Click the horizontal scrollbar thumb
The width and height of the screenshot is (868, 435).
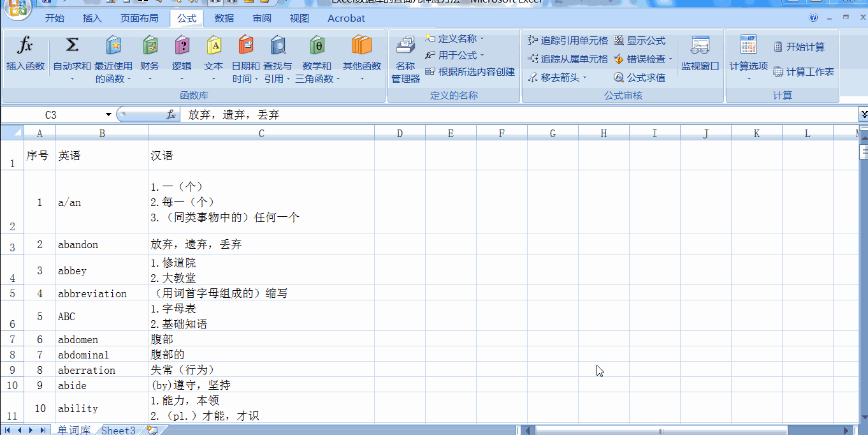661,431
